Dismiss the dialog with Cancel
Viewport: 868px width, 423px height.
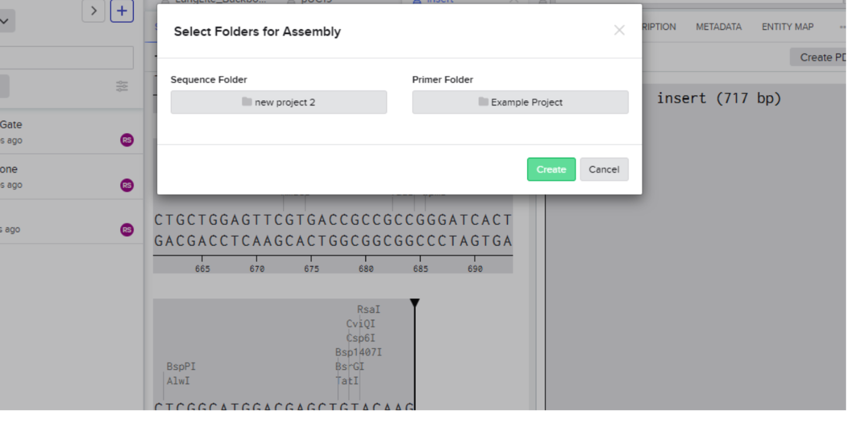point(604,169)
